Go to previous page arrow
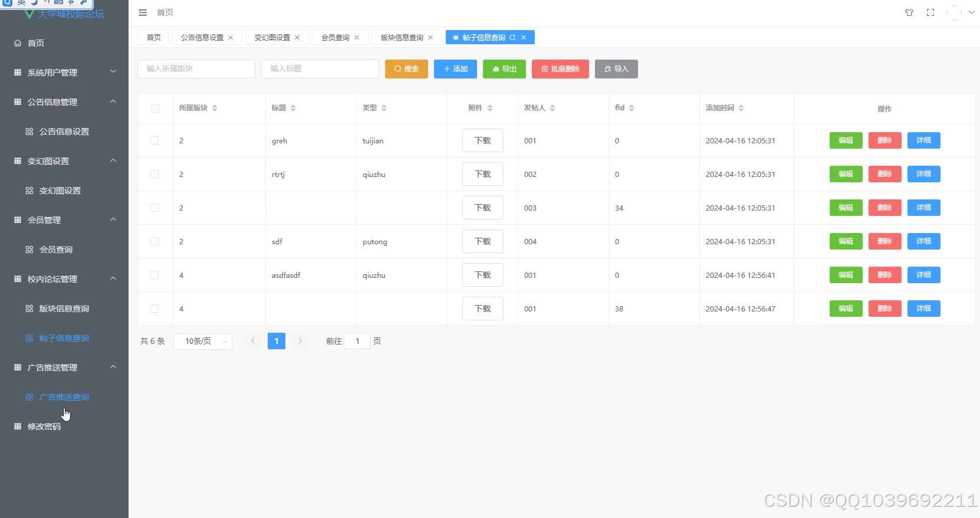Image resolution: width=980 pixels, height=518 pixels. point(253,341)
